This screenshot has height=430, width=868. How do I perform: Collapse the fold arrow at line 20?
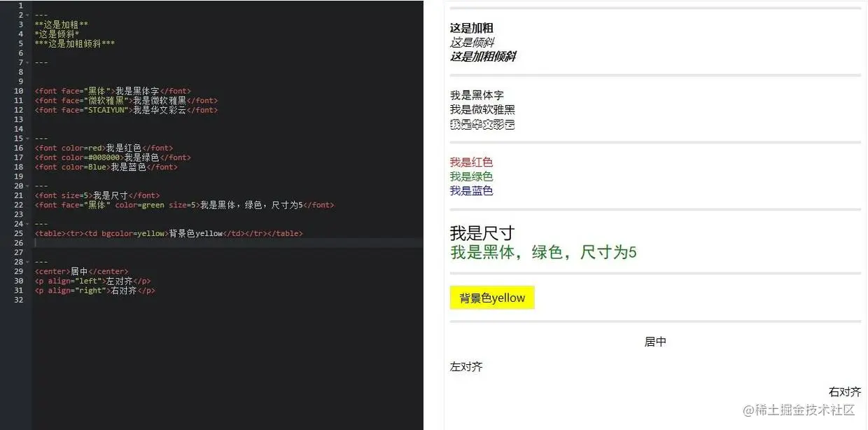click(x=27, y=186)
